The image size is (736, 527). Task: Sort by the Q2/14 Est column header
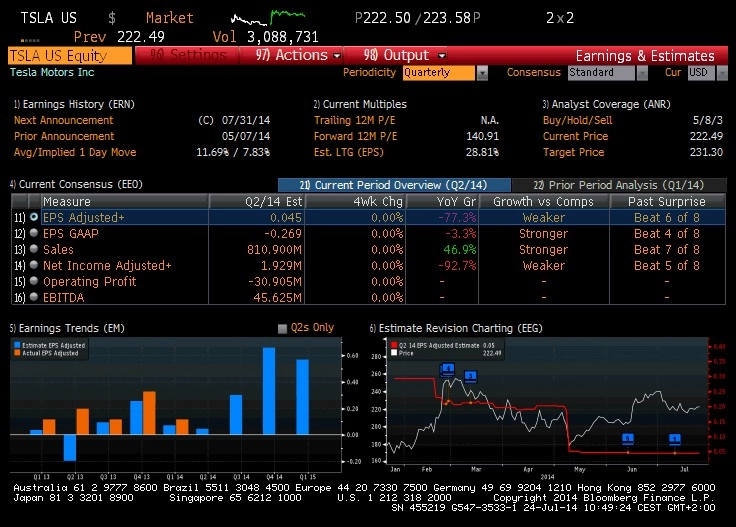(x=257, y=201)
